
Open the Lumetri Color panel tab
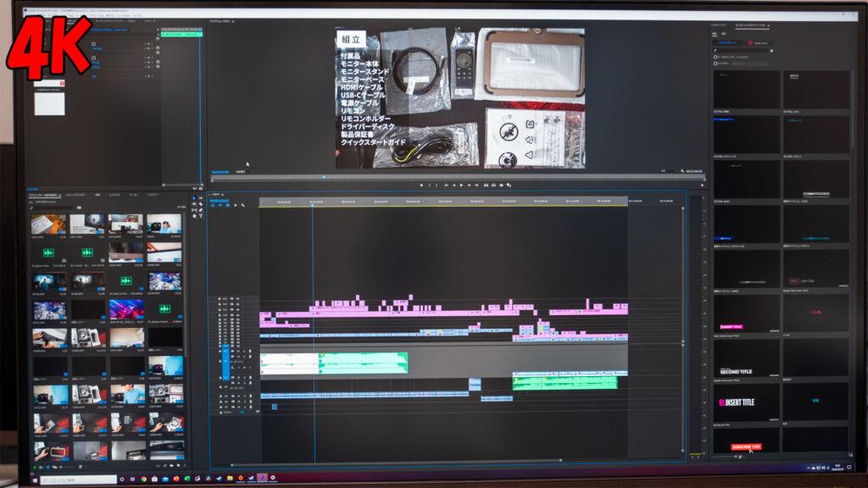click(x=719, y=25)
